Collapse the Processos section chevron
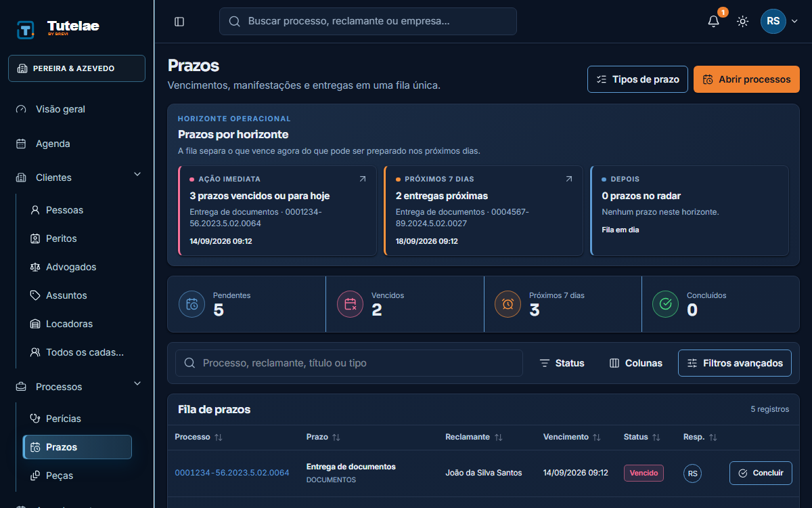The height and width of the screenshot is (508, 812). tap(137, 384)
